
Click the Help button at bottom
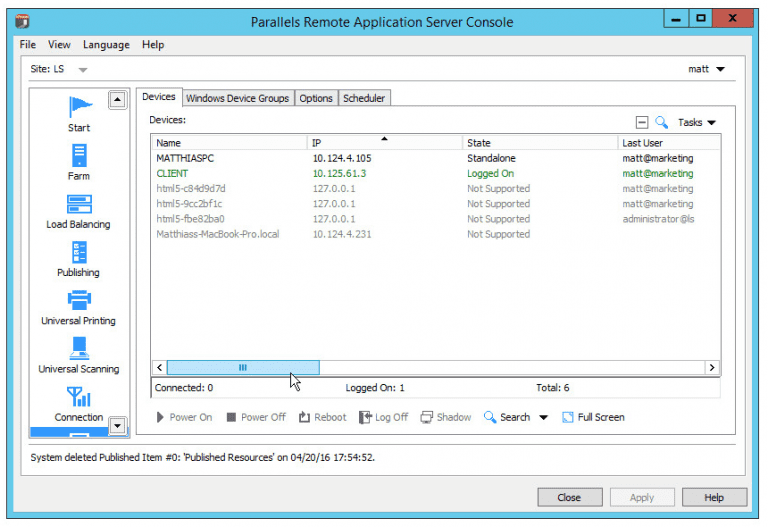pyautogui.click(x=714, y=497)
